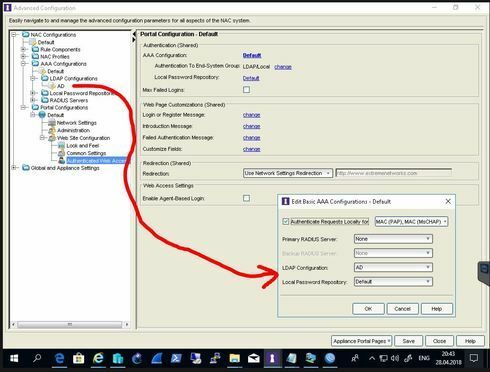Click the Portal Configurations folder icon
The height and width of the screenshot is (372, 490).
(x=35, y=107)
